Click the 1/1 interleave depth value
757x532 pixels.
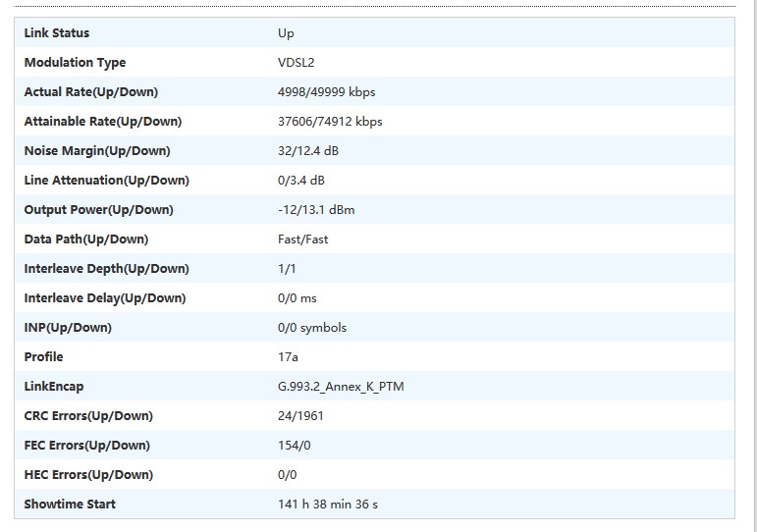287,268
